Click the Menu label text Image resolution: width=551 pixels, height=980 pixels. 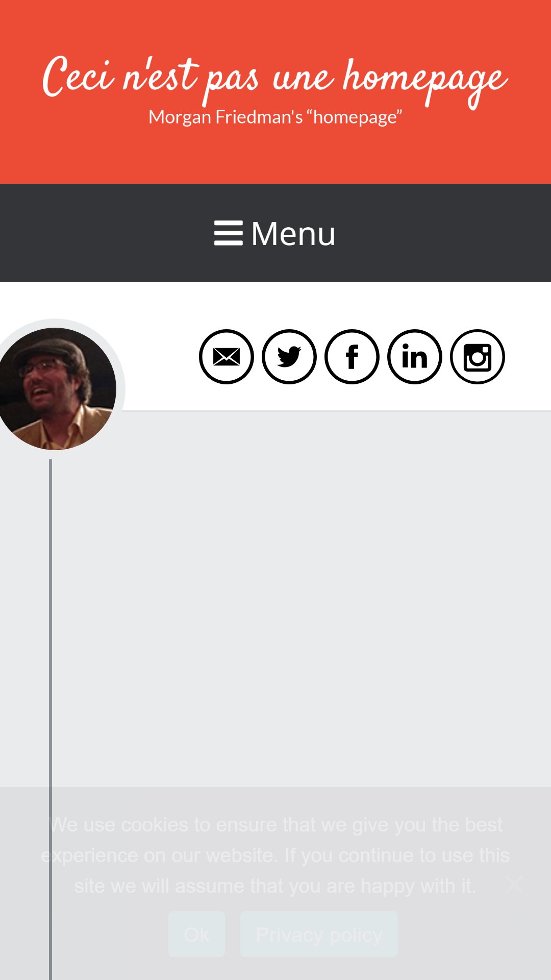coord(293,234)
